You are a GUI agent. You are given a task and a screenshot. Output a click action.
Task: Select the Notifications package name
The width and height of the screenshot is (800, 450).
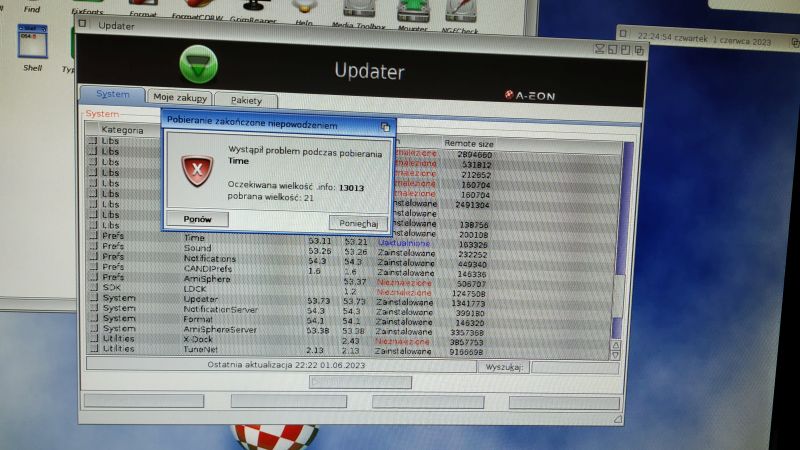[210, 258]
